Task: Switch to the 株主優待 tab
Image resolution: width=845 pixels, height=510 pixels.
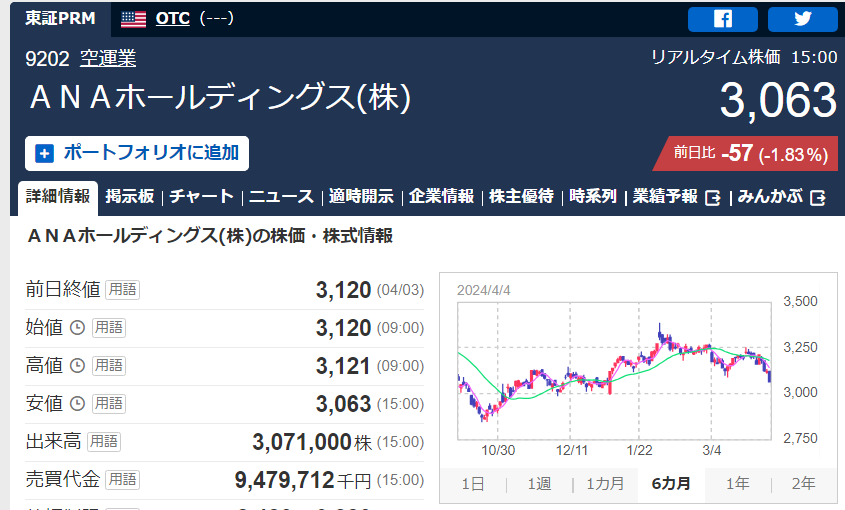Action: (x=521, y=197)
